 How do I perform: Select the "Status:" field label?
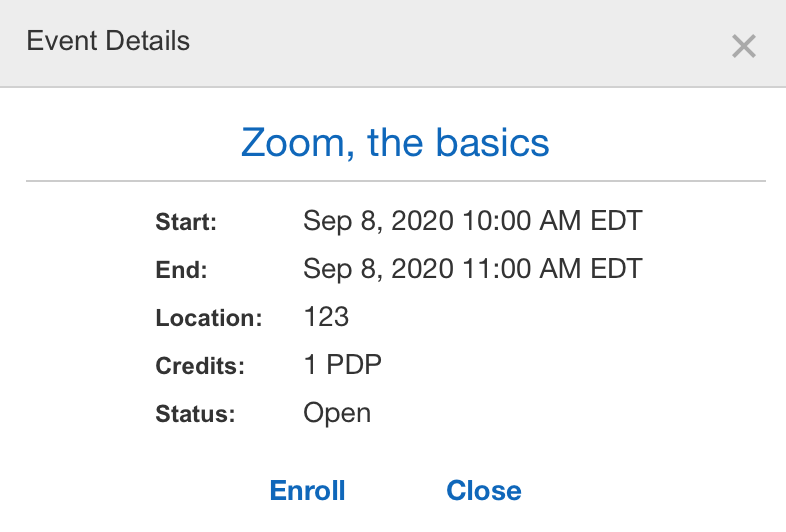click(195, 414)
